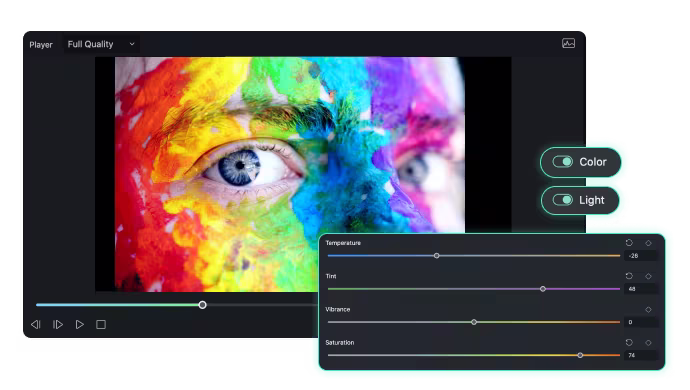The image size is (690, 390).
Task: Click the Saturation slider handle
Action: (x=580, y=355)
